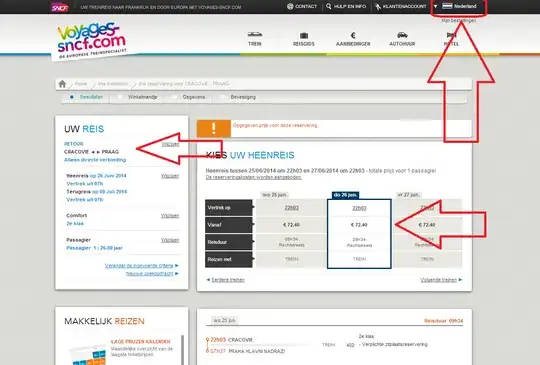Select the Gegevens step
Image resolution: width=540 pixels, height=365 pixels.
[194, 97]
